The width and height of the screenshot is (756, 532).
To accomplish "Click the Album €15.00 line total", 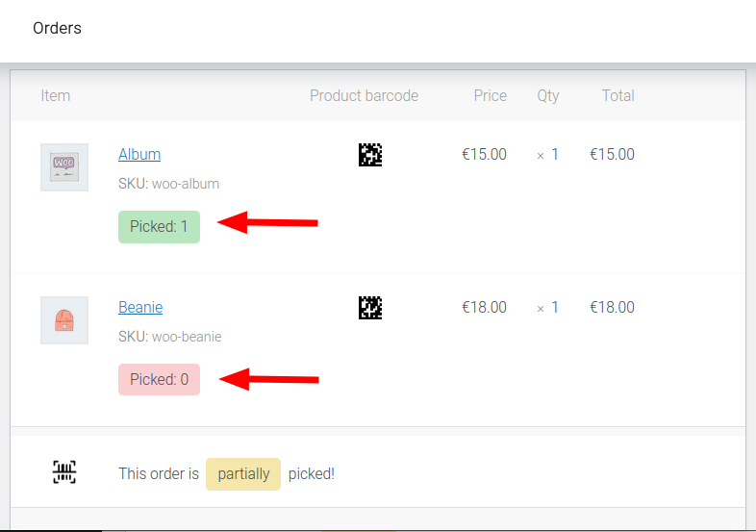I will tap(612, 154).
